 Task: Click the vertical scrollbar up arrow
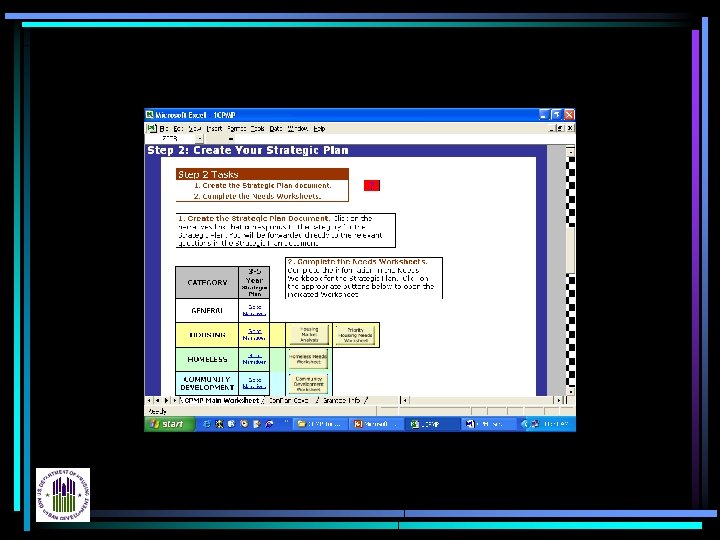pyautogui.click(x=570, y=152)
